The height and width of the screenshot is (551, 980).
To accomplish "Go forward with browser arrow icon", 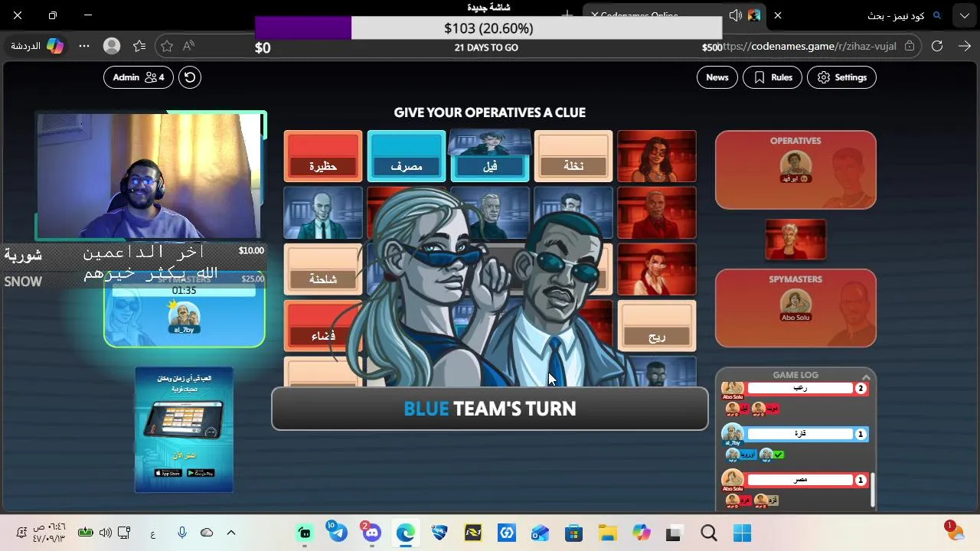I will coord(965,46).
